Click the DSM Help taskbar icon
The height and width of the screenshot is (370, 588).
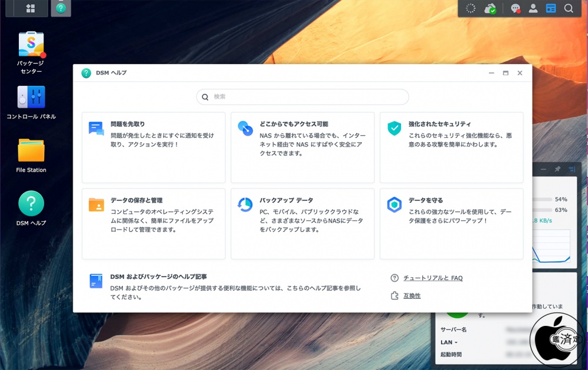(61, 8)
